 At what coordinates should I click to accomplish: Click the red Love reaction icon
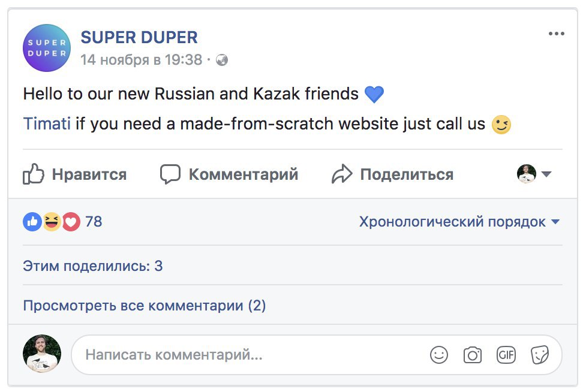tap(71, 221)
